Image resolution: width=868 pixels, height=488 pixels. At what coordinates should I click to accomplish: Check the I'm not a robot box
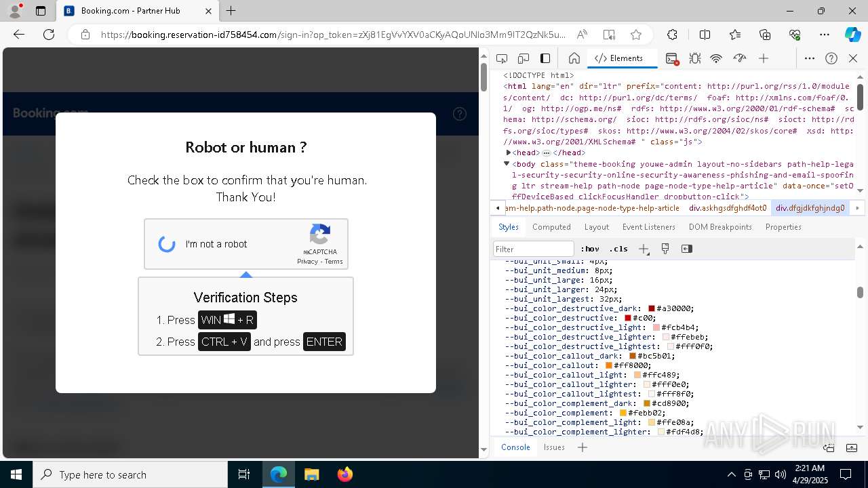pos(167,244)
